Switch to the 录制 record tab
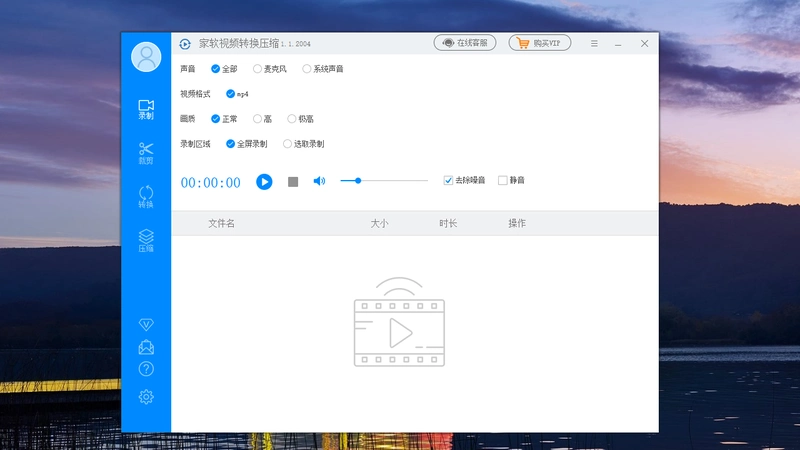 point(146,109)
